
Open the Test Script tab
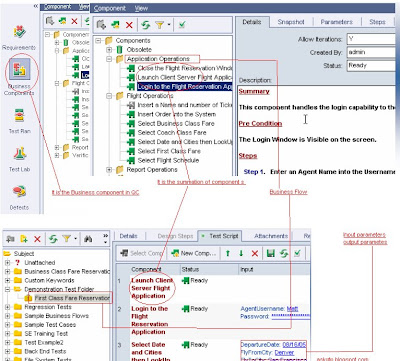pyautogui.click(x=220, y=236)
